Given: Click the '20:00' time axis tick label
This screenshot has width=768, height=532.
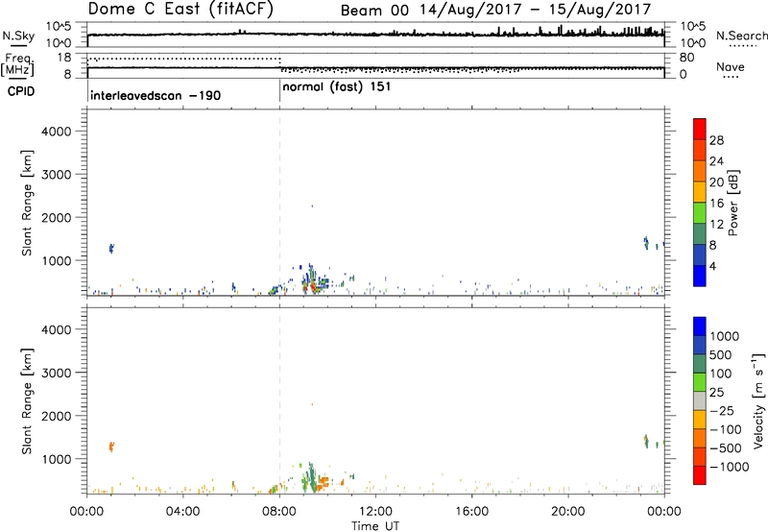Looking at the screenshot, I should (567, 512).
